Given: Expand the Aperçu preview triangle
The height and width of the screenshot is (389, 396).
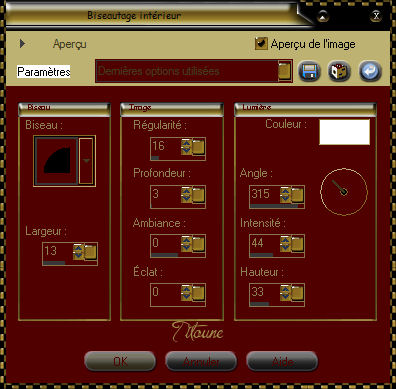Looking at the screenshot, I should (22, 43).
